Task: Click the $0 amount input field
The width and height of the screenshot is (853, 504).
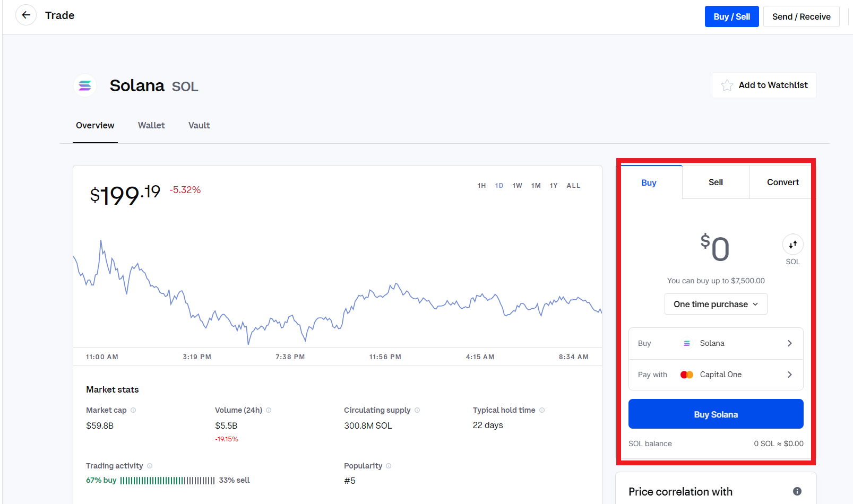Action: [715, 248]
